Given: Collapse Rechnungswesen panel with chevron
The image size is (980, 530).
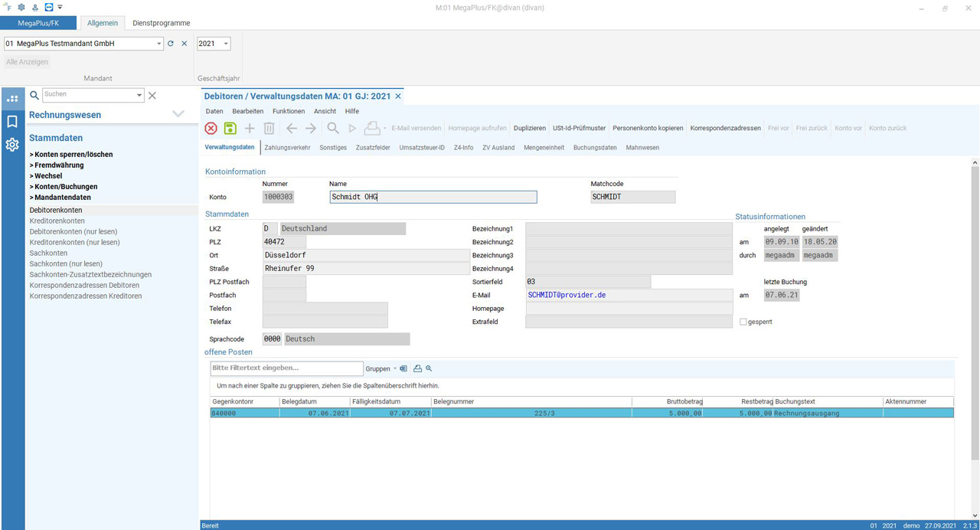Looking at the screenshot, I should (178, 114).
